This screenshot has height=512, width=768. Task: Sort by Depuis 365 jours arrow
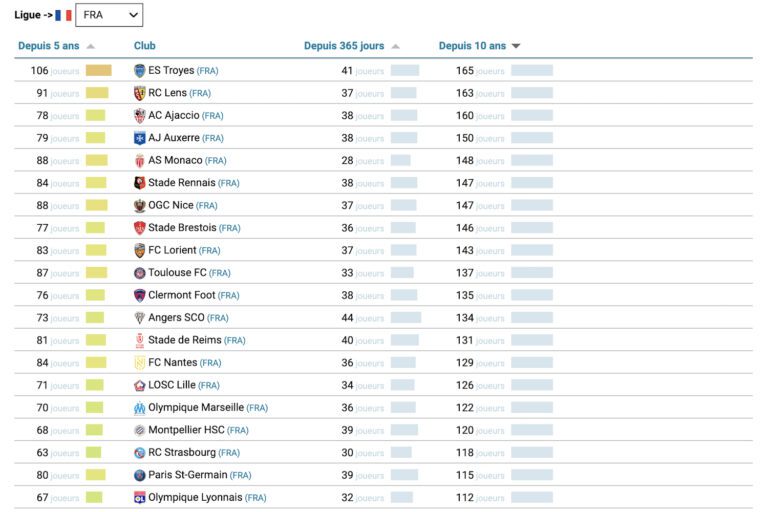click(x=395, y=46)
